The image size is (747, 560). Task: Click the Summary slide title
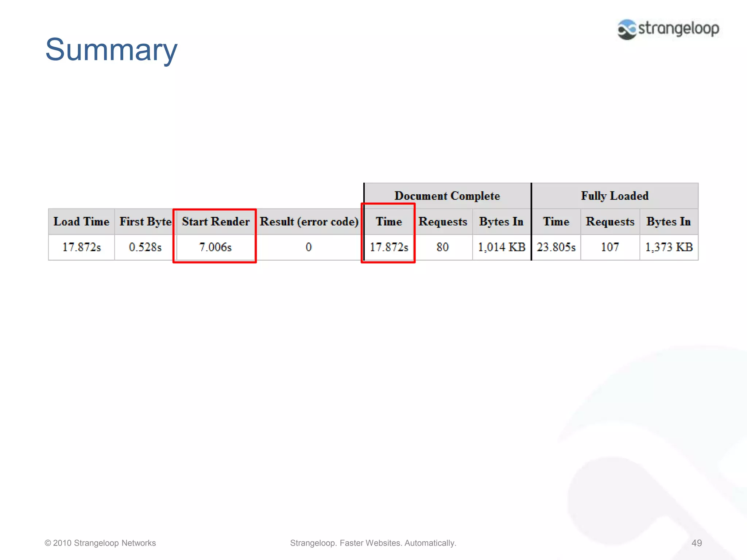pos(111,50)
